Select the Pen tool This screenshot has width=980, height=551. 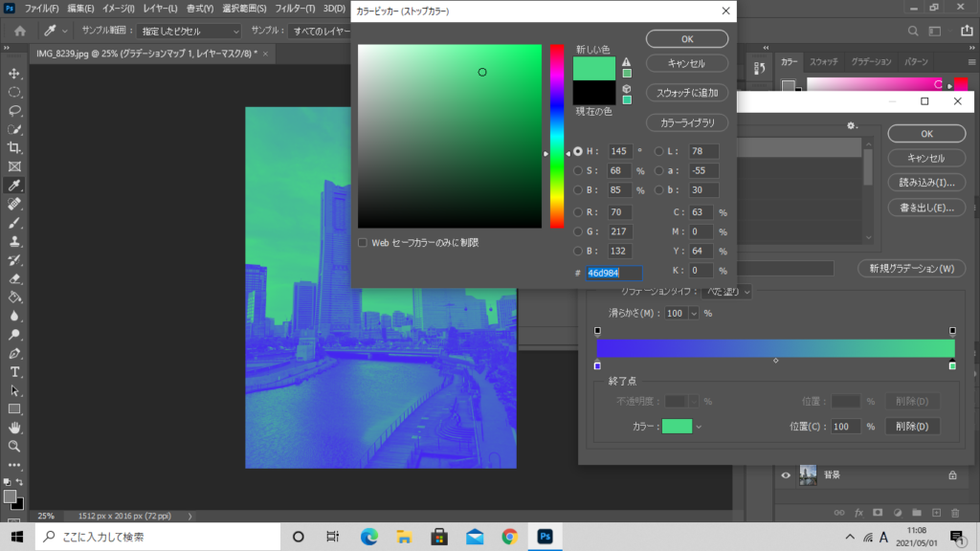pos(13,354)
